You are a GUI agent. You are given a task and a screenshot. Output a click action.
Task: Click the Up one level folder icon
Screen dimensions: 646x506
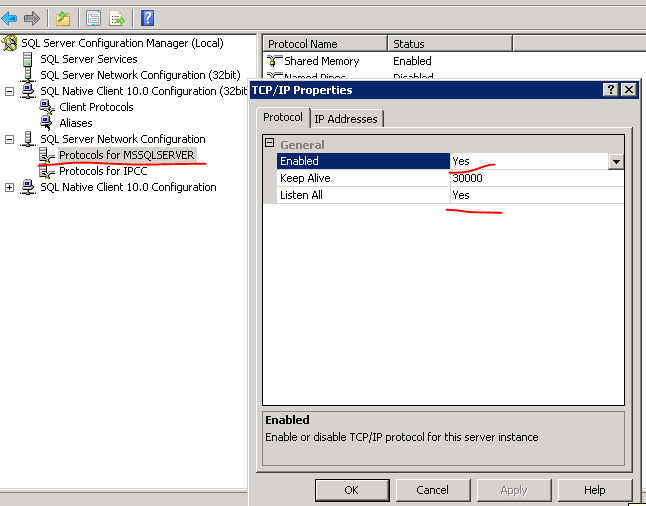[x=63, y=18]
